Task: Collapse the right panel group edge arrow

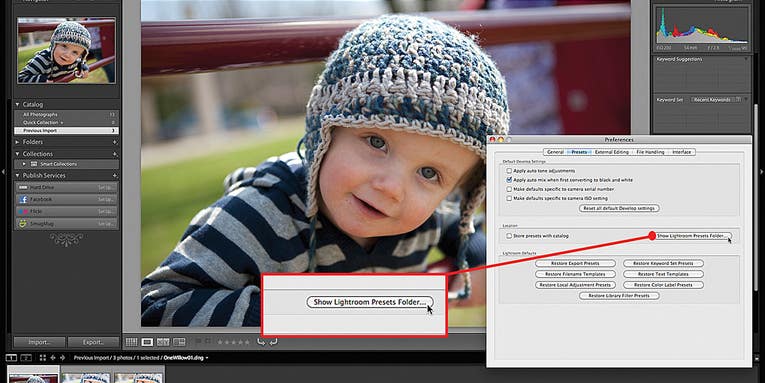Action: pyautogui.click(x=762, y=172)
